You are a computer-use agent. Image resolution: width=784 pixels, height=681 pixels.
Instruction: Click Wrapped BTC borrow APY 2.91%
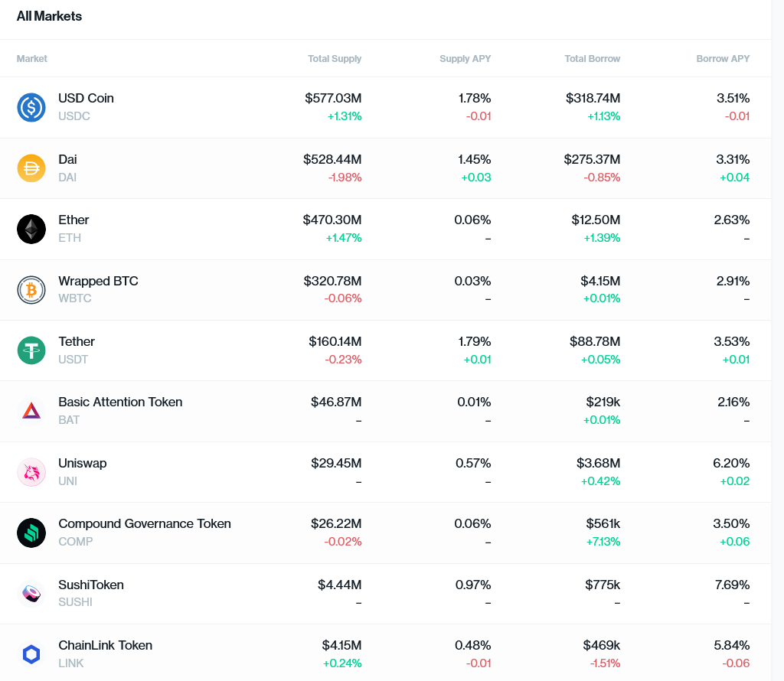pyautogui.click(x=733, y=281)
